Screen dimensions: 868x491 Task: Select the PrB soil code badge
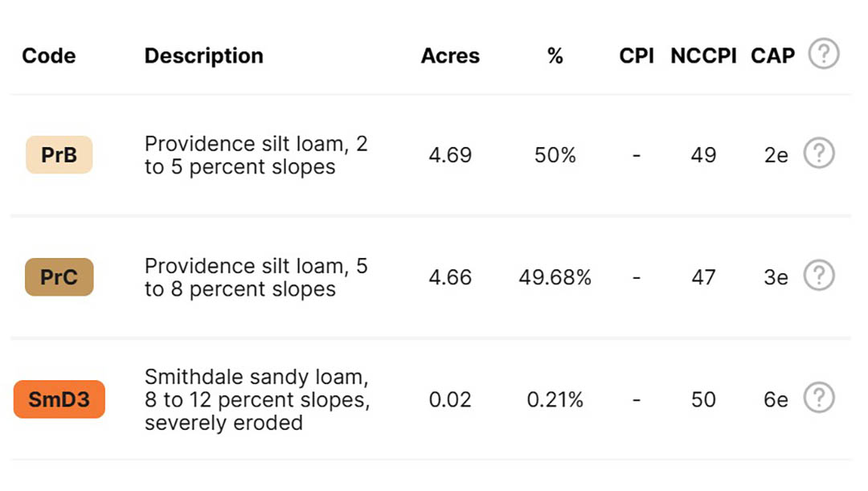point(59,154)
